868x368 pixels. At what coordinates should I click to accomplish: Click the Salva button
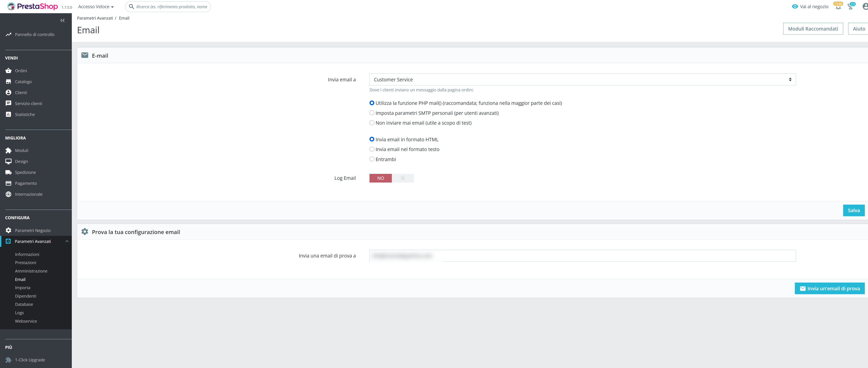coord(853,210)
